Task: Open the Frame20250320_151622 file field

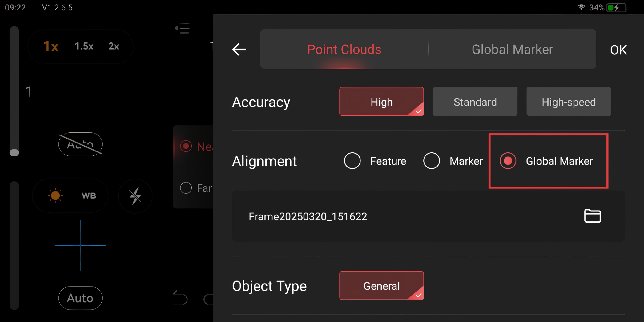Action: pos(308,216)
